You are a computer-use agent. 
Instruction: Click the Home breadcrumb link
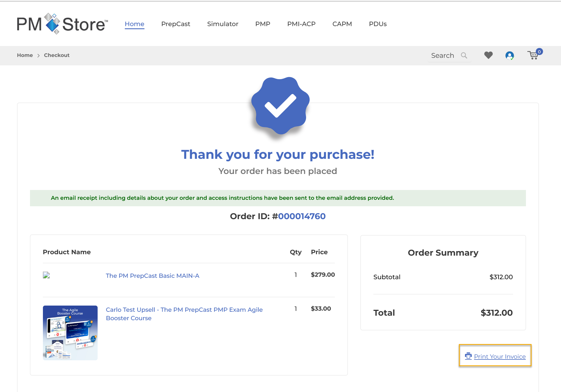tap(25, 55)
